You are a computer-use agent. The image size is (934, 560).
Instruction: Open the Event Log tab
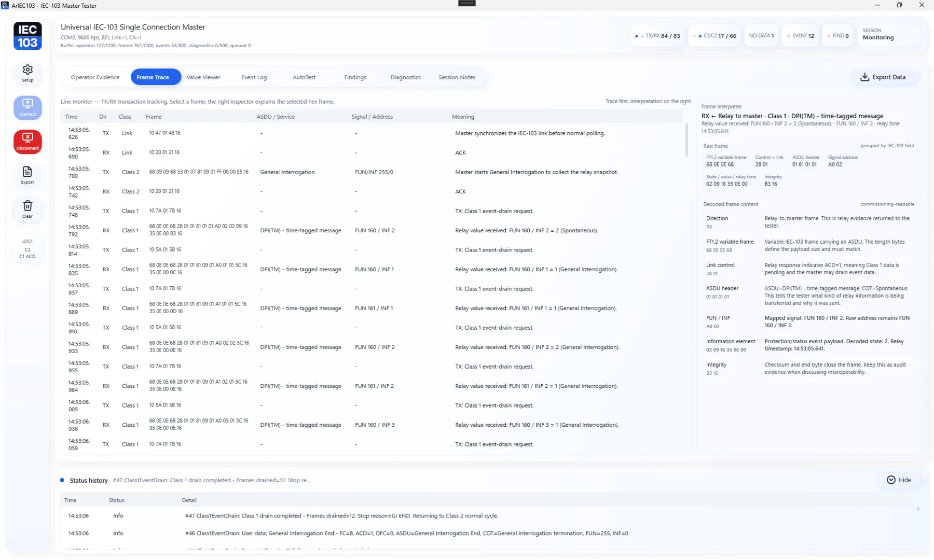pos(254,77)
